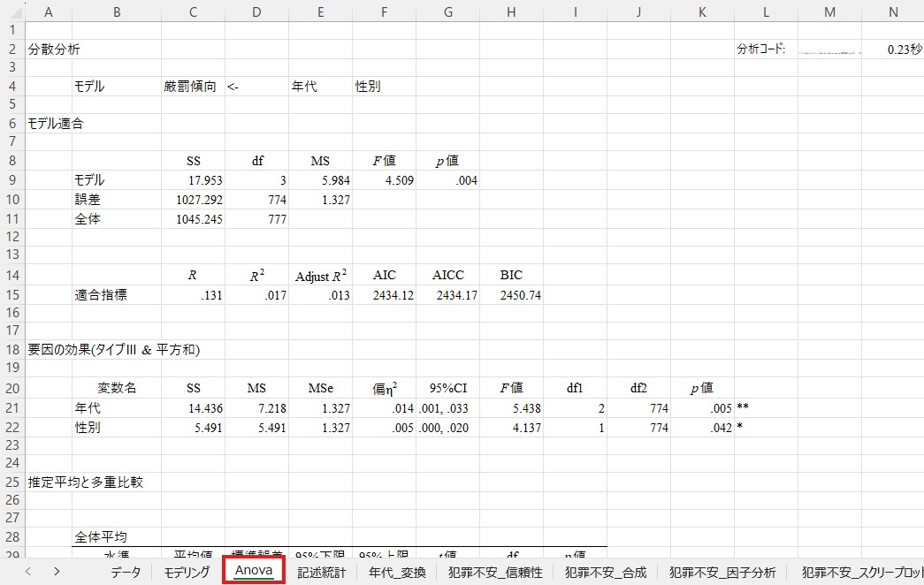Select the 犯罪不安_因子分析 sheet tab
The width and height of the screenshot is (924, 585).
722,572
